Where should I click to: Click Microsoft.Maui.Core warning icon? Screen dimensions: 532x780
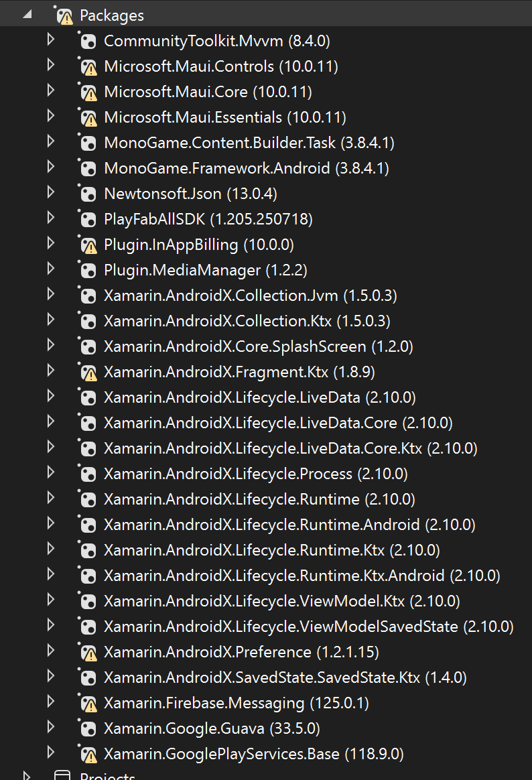88,92
